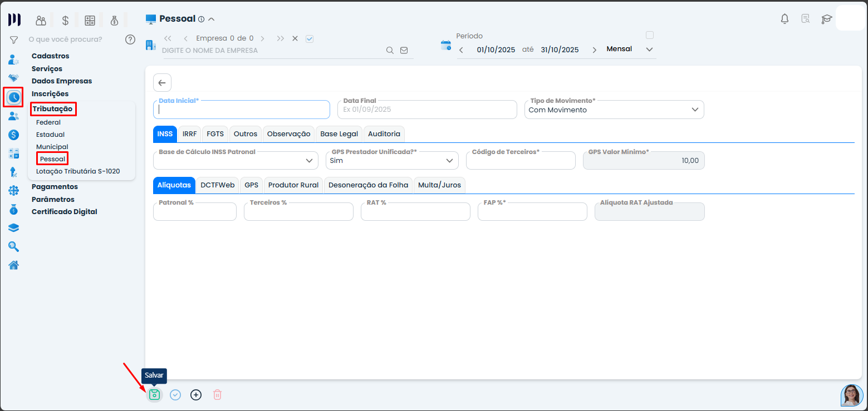Select the DCTFWeb tab
This screenshot has width=868, height=411.
218,185
